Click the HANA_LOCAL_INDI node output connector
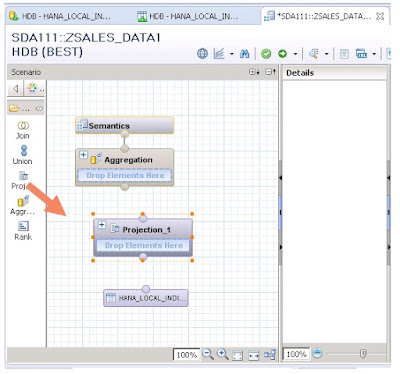This screenshot has height=374, width=400. (x=146, y=289)
